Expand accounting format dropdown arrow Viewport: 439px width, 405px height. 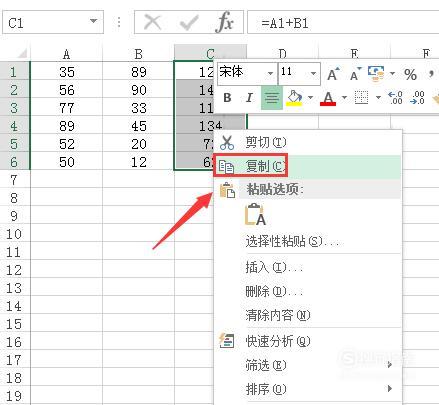coord(392,73)
